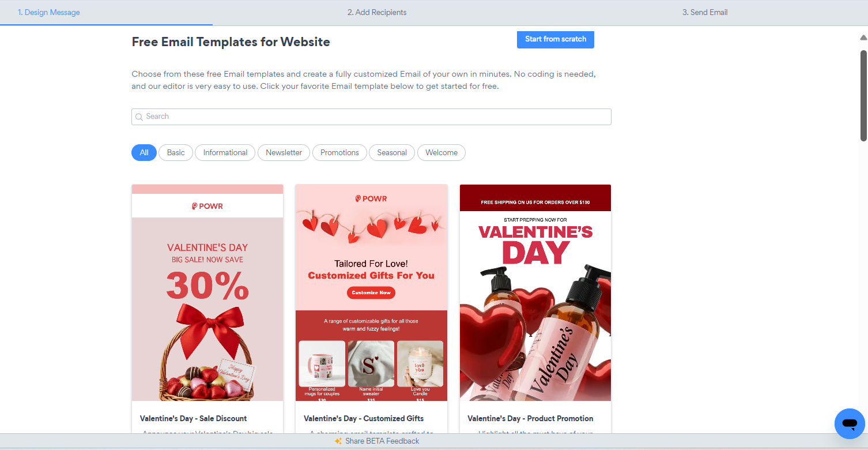Viewport: 868px width, 450px height.
Task: Filter templates by Seasonal
Action: point(392,152)
